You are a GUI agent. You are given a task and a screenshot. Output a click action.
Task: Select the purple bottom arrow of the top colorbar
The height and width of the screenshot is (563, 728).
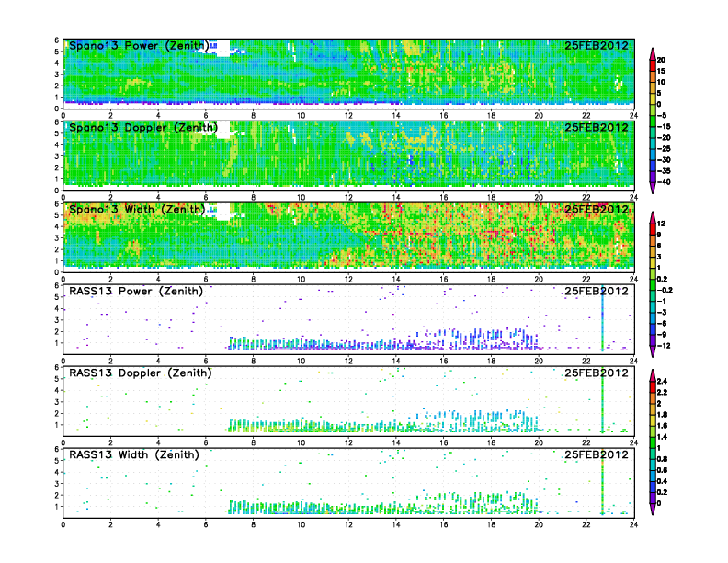pyautogui.click(x=653, y=188)
